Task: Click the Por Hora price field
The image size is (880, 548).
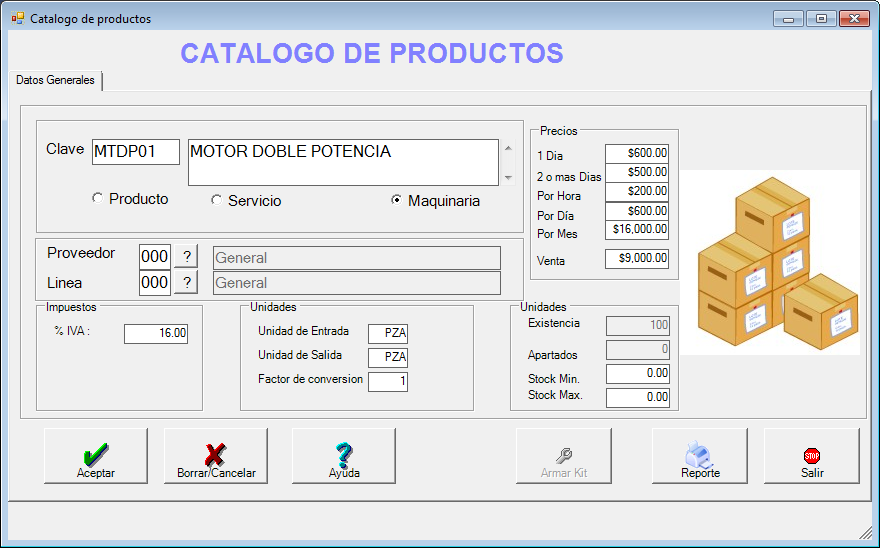Action: 637,191
